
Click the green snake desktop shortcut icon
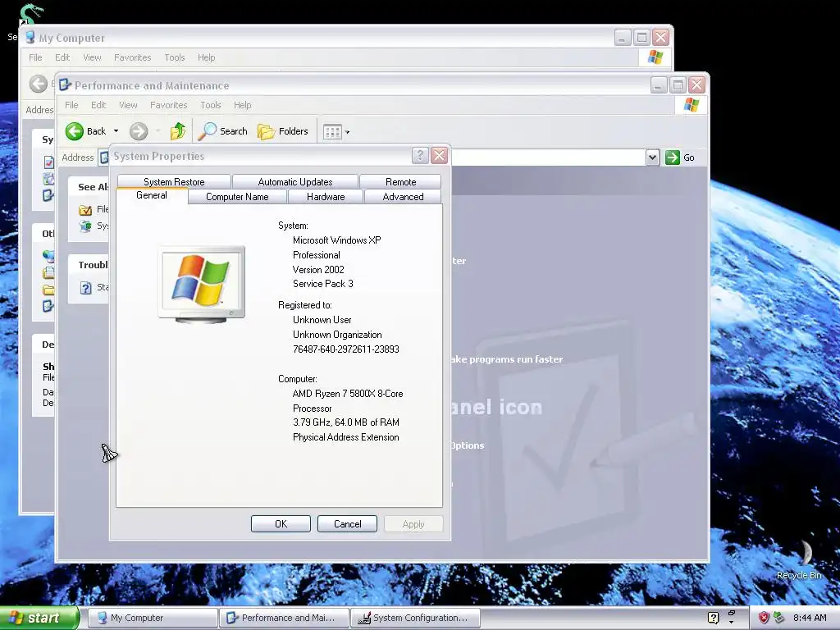[32, 13]
